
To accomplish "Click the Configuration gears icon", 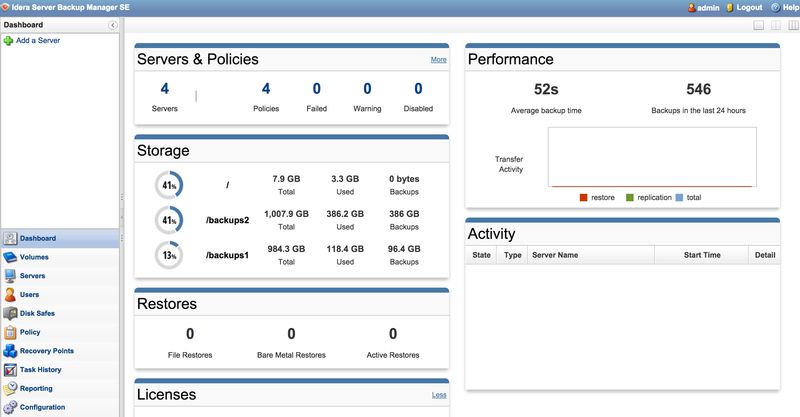I will (x=10, y=407).
